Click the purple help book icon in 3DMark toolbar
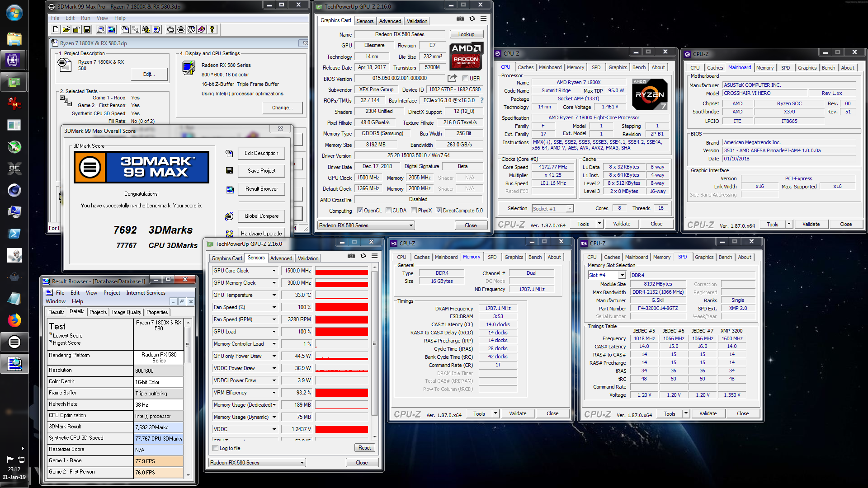868x488 pixels. (x=202, y=29)
